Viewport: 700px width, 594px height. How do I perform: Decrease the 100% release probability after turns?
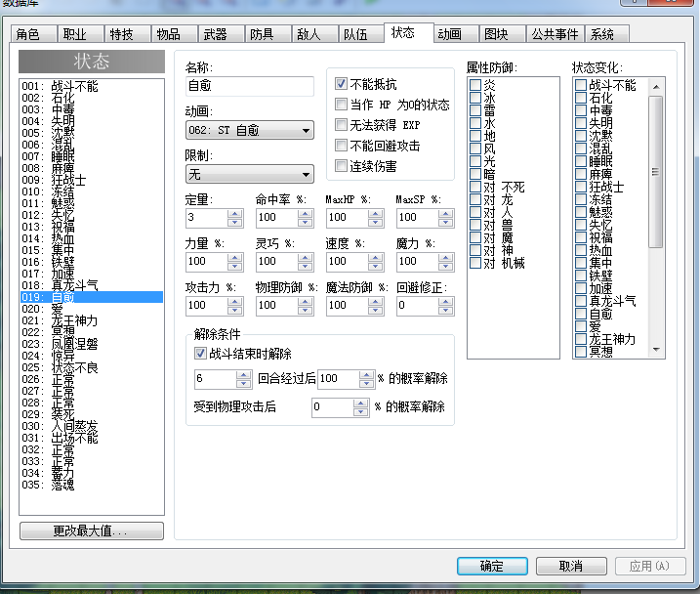(x=366, y=384)
